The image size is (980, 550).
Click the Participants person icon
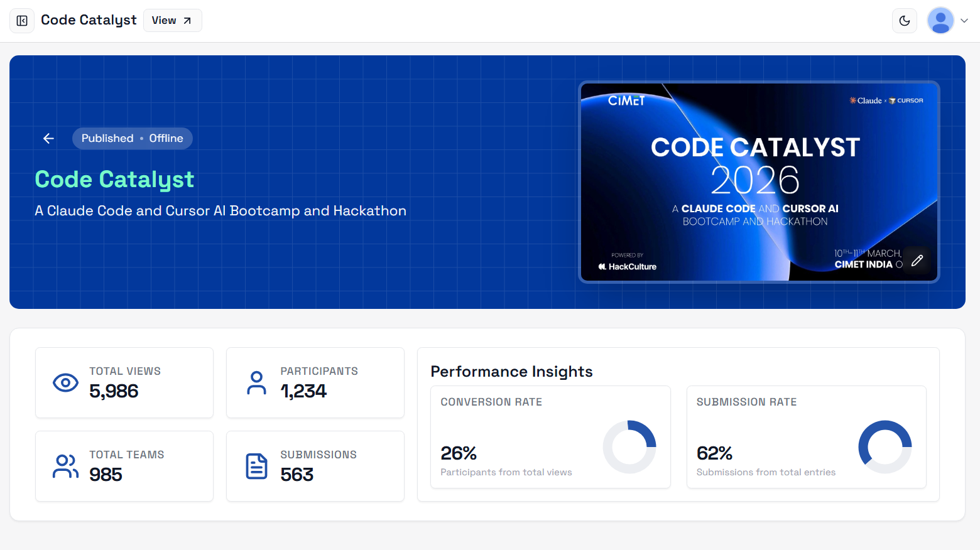click(x=256, y=382)
